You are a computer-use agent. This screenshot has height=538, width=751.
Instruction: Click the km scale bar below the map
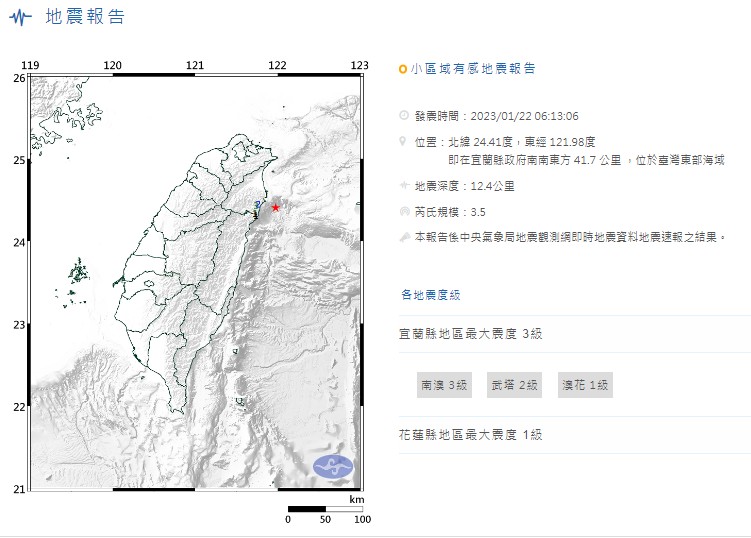click(x=325, y=509)
